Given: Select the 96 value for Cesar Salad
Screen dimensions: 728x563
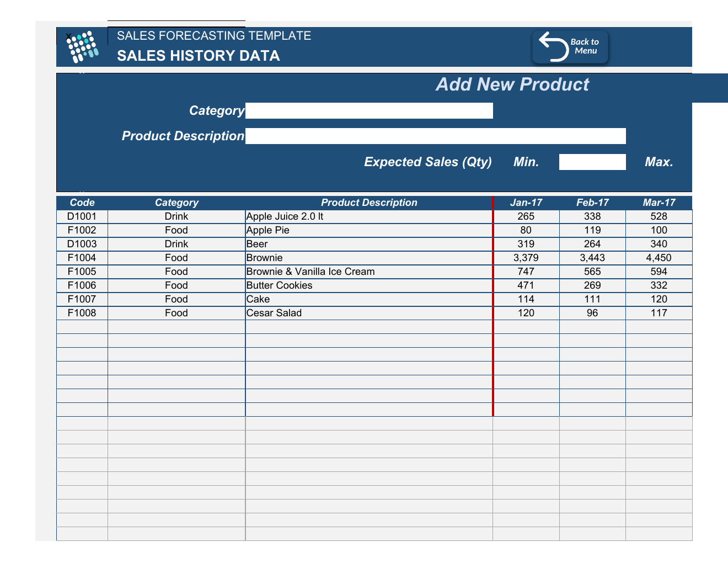Looking at the screenshot, I should (592, 313).
